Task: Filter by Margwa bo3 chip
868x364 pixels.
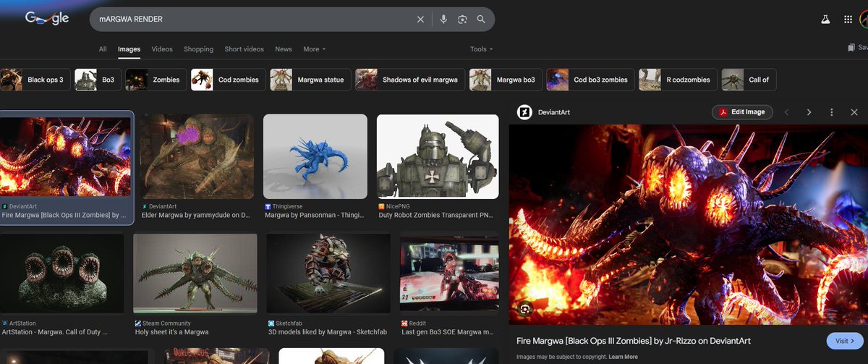Action: pyautogui.click(x=506, y=80)
